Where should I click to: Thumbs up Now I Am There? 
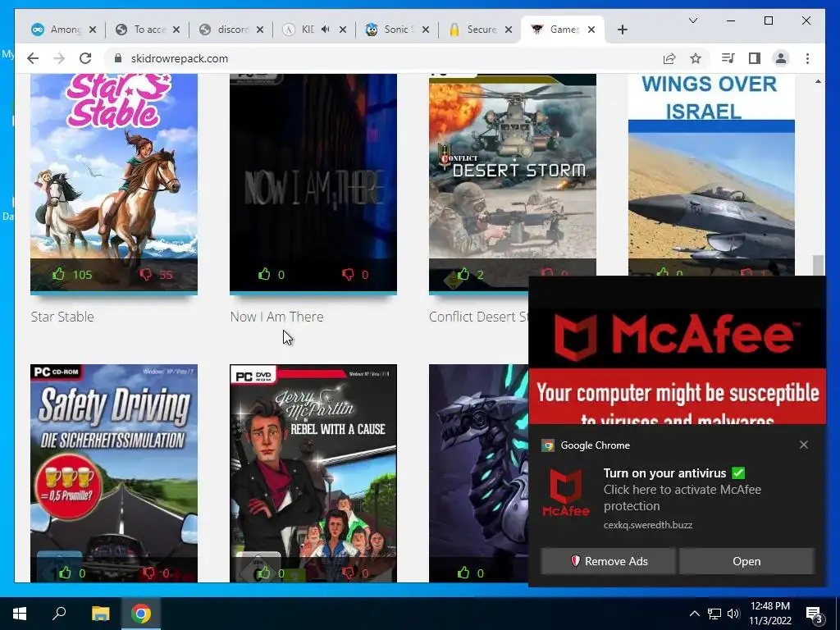click(264, 274)
